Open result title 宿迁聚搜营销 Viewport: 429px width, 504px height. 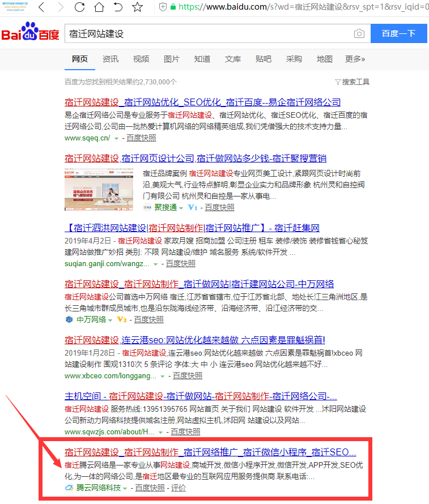coord(196,158)
